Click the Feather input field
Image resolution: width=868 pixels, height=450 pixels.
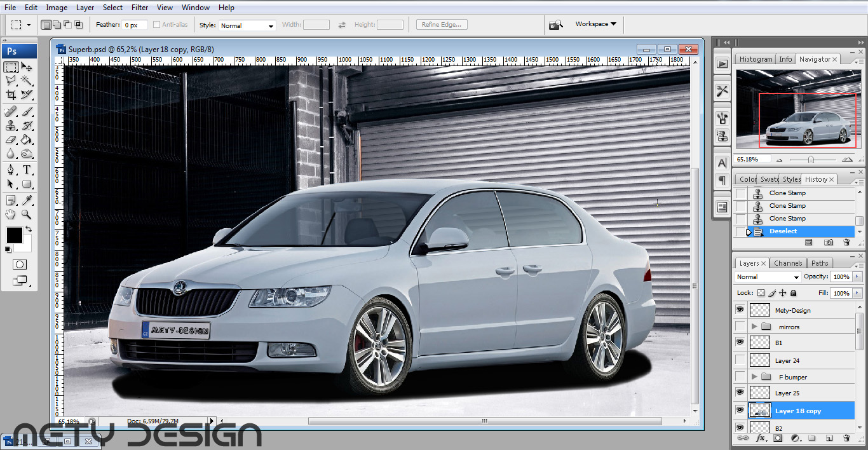tap(135, 25)
